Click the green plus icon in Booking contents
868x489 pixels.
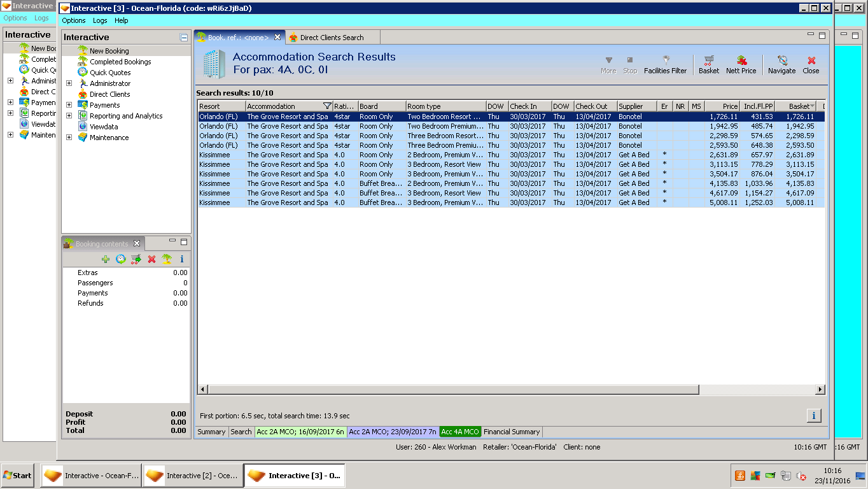(106, 259)
